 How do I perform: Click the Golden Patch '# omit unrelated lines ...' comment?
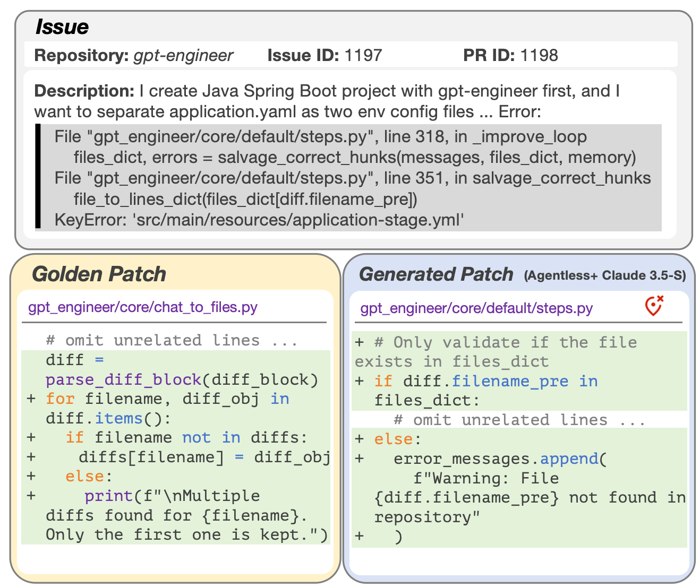click(172, 340)
